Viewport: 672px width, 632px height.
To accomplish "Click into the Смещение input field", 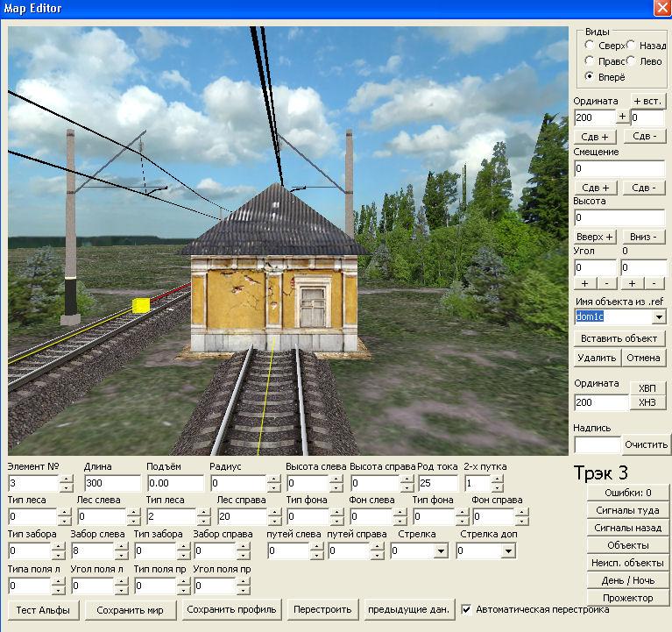I will (x=619, y=168).
